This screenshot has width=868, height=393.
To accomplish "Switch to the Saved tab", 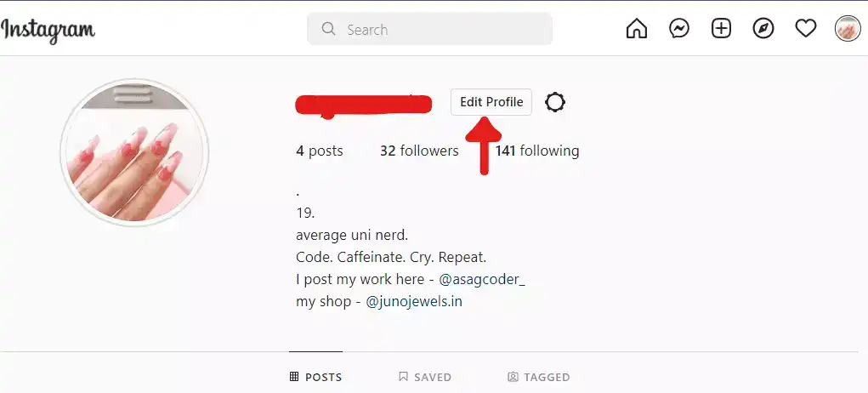I will click(424, 377).
